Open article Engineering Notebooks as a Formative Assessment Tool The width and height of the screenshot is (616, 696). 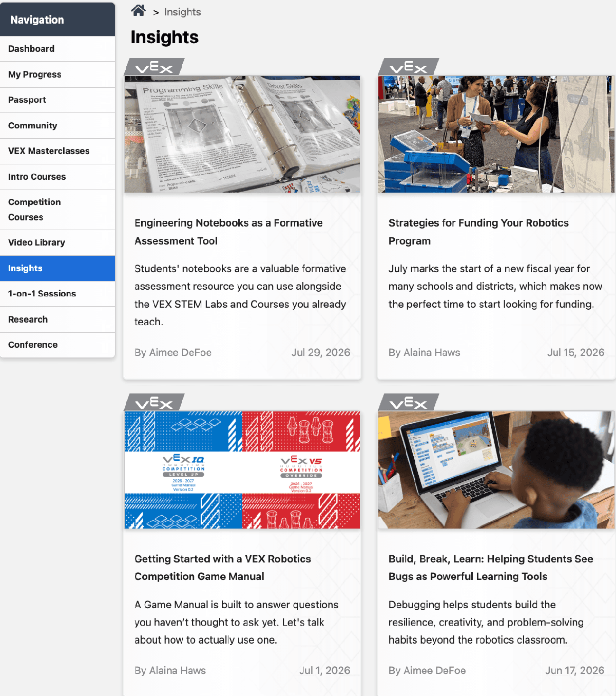pyautogui.click(x=228, y=232)
